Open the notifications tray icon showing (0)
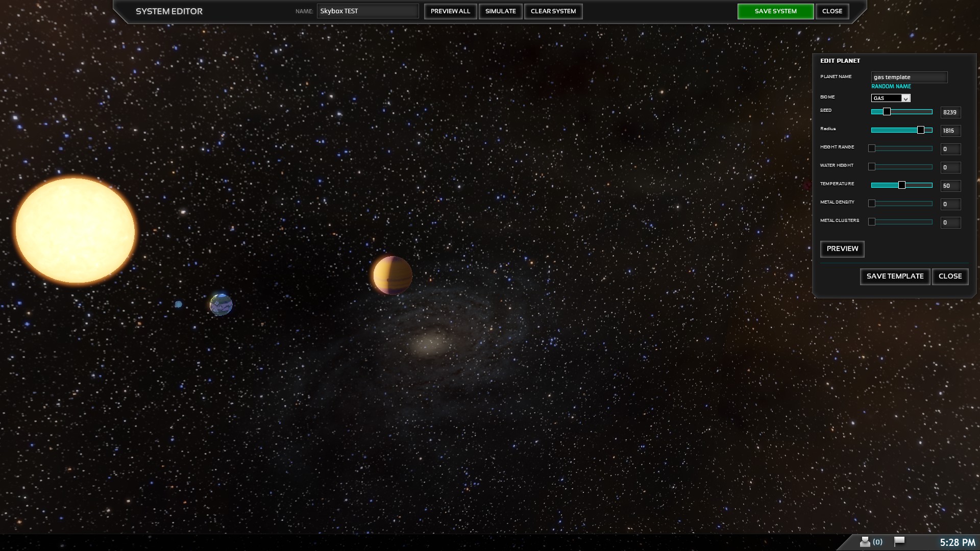 (871, 542)
